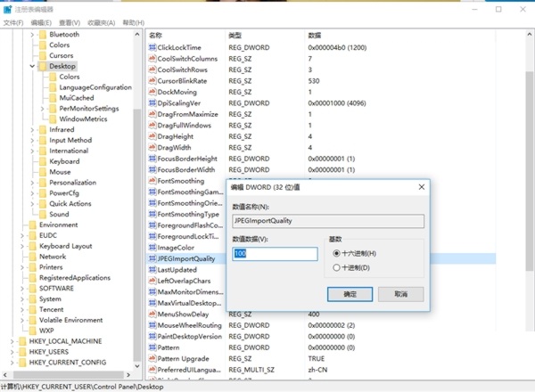
Task: Open the Favorites (收藏夹) menu
Action: [x=101, y=23]
